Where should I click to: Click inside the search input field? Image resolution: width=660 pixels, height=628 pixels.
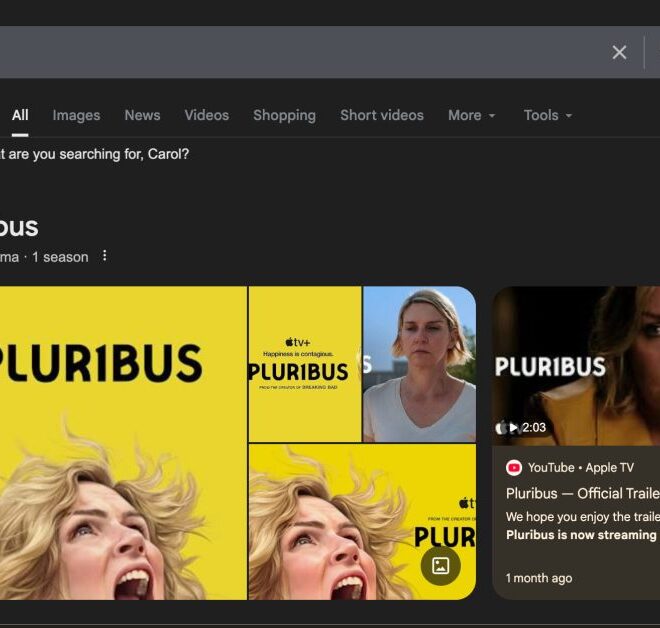301,52
